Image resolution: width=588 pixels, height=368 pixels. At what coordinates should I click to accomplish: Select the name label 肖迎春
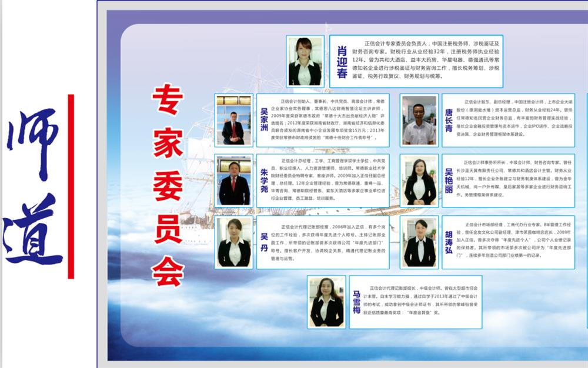(342, 62)
